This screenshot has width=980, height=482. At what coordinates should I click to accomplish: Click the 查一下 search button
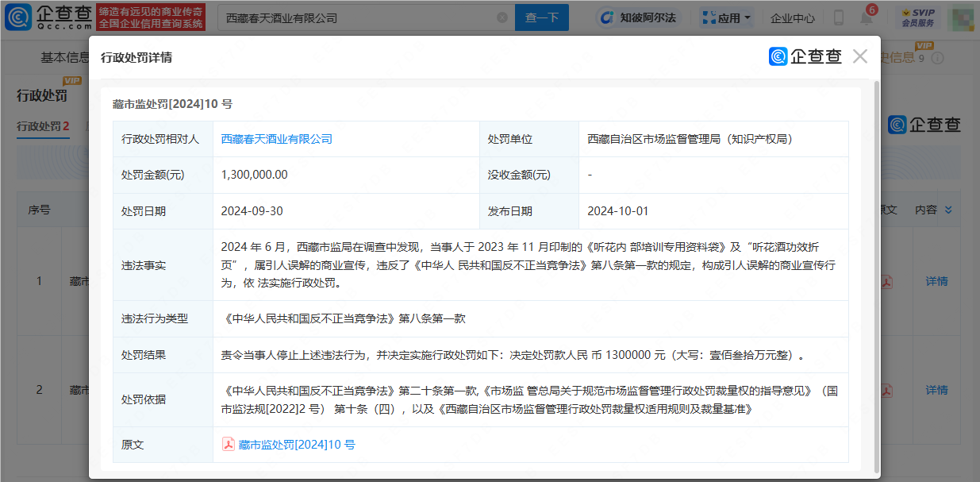[543, 17]
